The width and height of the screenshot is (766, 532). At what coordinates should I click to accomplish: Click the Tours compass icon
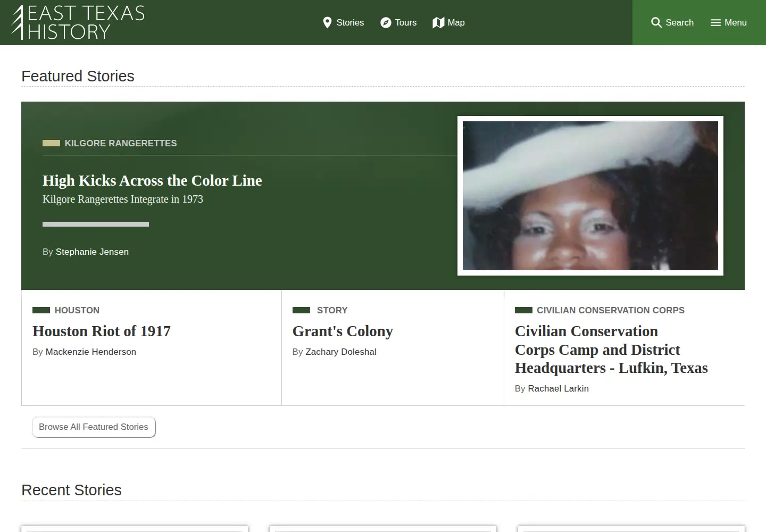pyautogui.click(x=386, y=22)
